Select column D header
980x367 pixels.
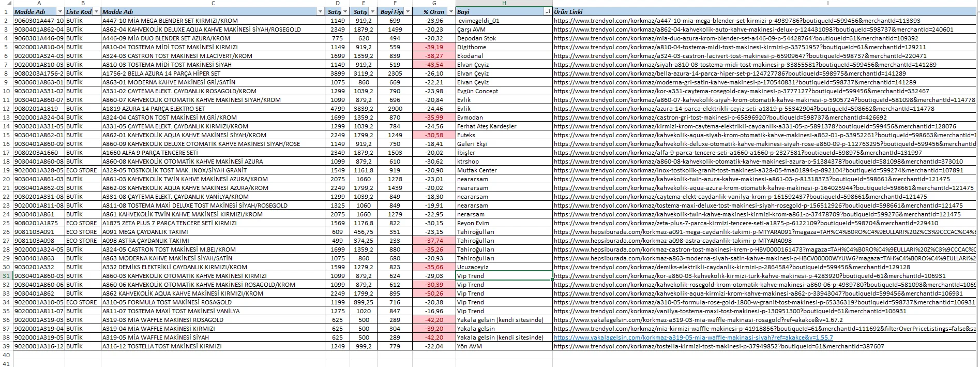coord(338,3)
